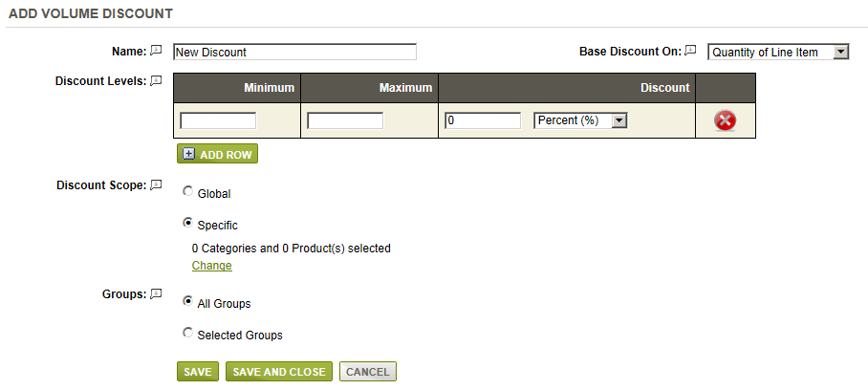
Task: Cancel adding the volume discount
Action: [368, 372]
